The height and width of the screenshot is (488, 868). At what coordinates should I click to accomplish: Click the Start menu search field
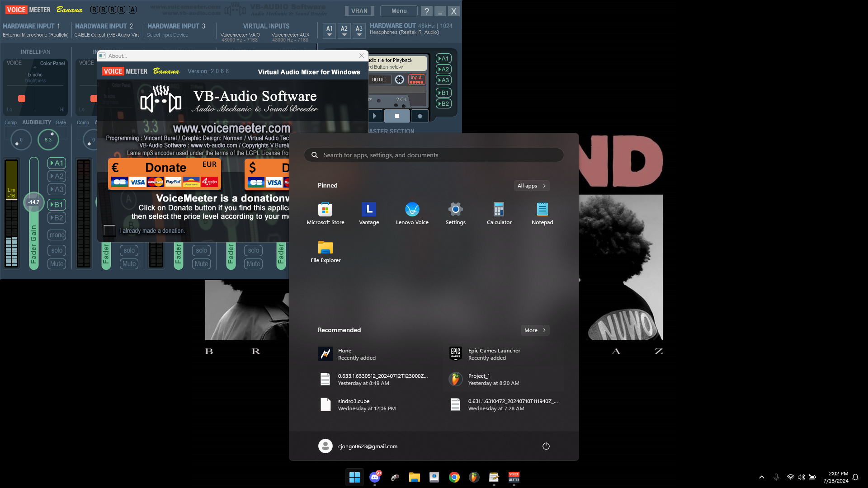pos(434,155)
